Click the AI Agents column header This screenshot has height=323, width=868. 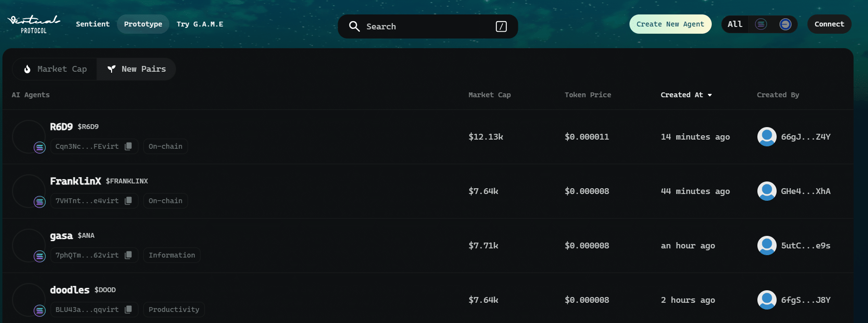pos(31,95)
